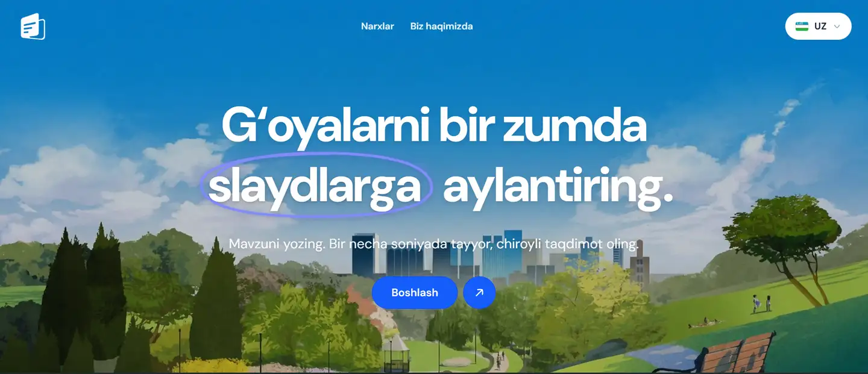868x374 pixels.
Task: Click the subtitle starting Mavzuni yozing
Action: point(433,245)
